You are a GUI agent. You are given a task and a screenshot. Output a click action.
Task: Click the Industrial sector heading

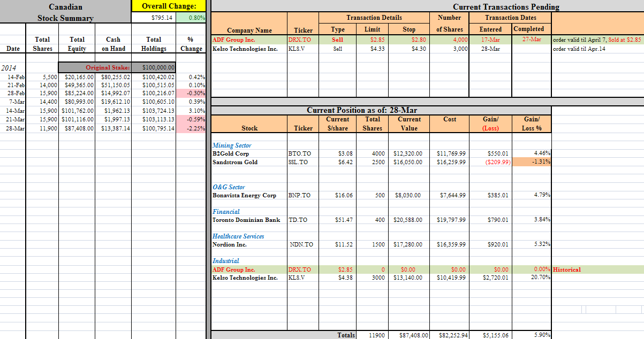226,261
